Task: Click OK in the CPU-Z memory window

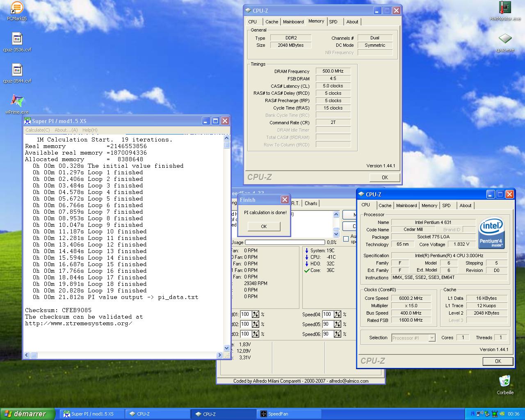Action: 385,177
